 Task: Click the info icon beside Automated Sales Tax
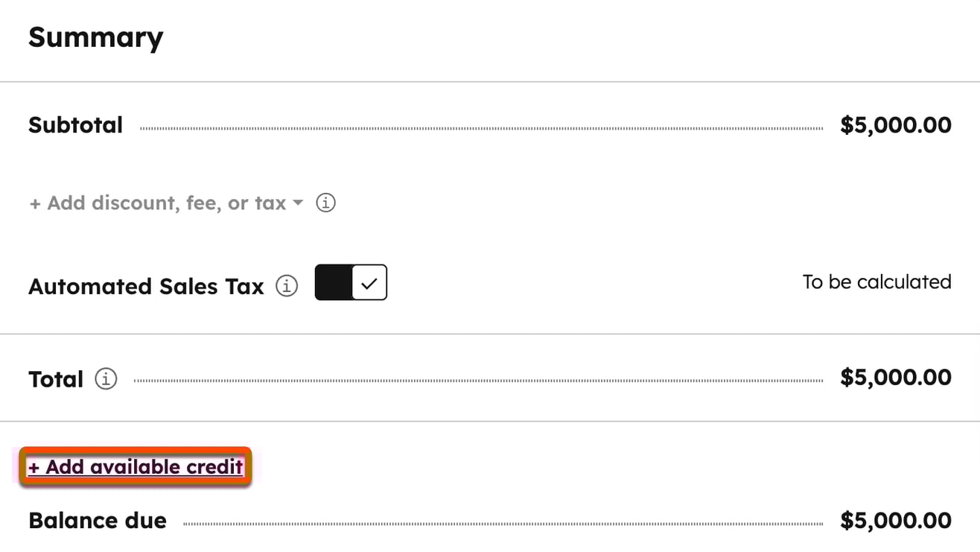click(286, 285)
